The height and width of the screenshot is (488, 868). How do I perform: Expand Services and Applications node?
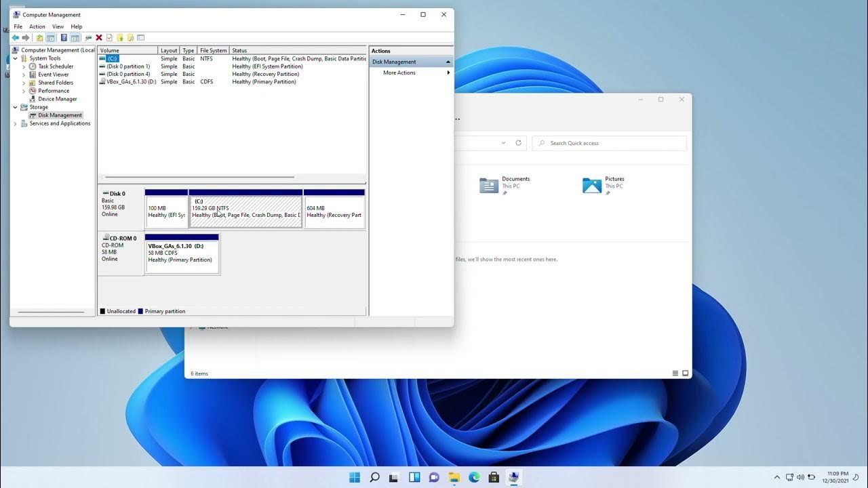tap(16, 123)
